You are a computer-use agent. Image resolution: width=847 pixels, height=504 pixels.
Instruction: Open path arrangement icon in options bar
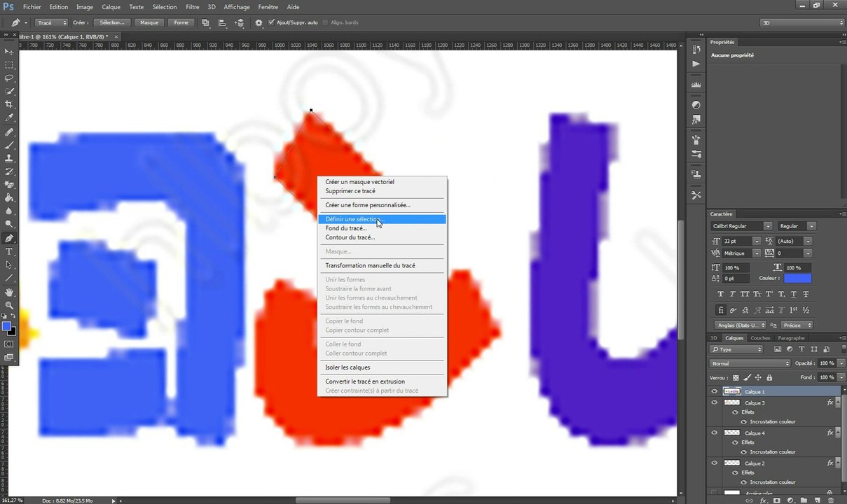pos(240,22)
